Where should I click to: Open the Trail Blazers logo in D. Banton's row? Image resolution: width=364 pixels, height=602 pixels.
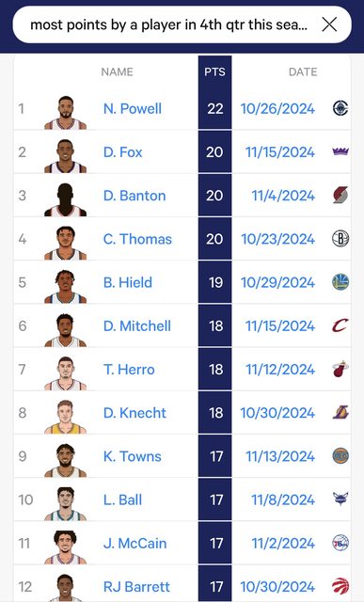[340, 195]
